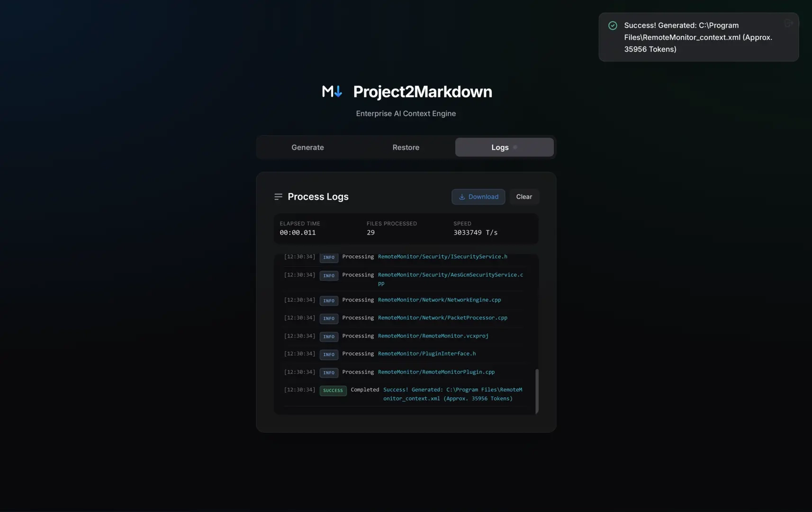The height and width of the screenshot is (512, 812).
Task: Click the INFO badge for PacketProcessor.cpp
Action: click(x=329, y=319)
